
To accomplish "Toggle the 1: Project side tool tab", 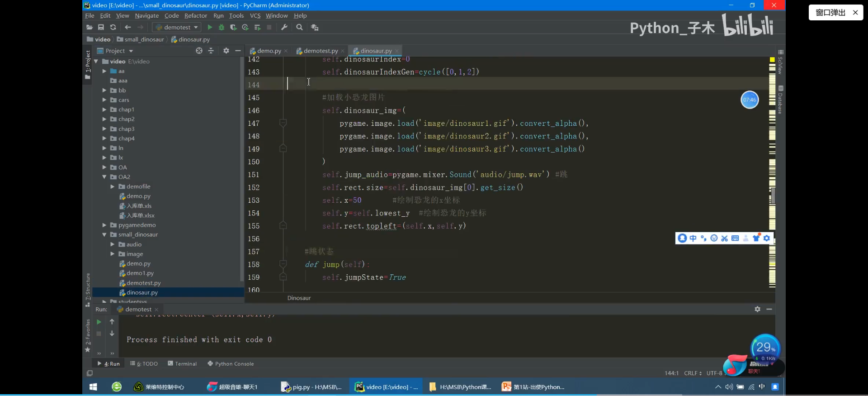I will 88,65.
